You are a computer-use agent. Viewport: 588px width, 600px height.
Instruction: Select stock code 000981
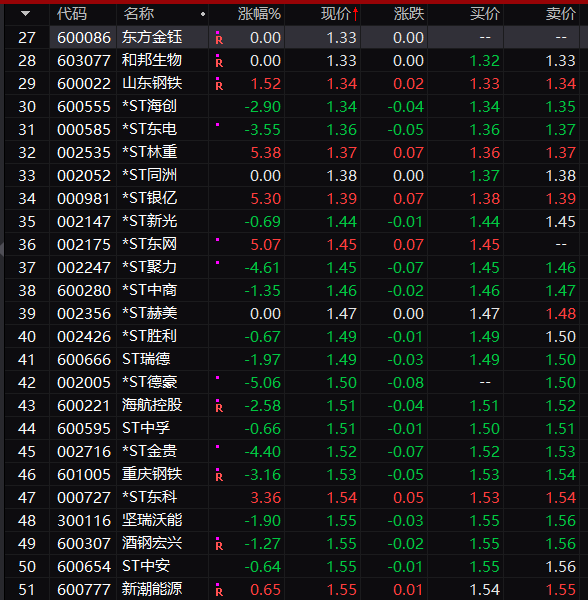[84, 199]
